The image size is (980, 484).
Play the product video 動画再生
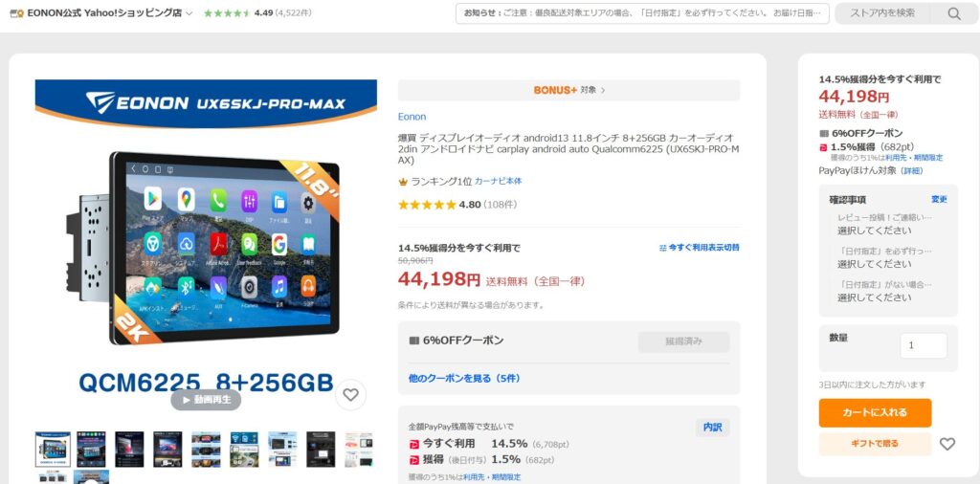pyautogui.click(x=206, y=399)
